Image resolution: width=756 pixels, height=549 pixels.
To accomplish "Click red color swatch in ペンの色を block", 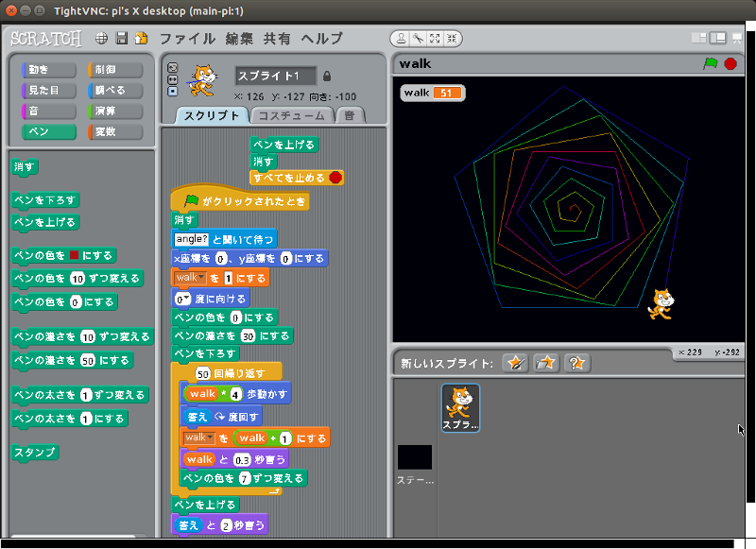I will (x=75, y=255).
